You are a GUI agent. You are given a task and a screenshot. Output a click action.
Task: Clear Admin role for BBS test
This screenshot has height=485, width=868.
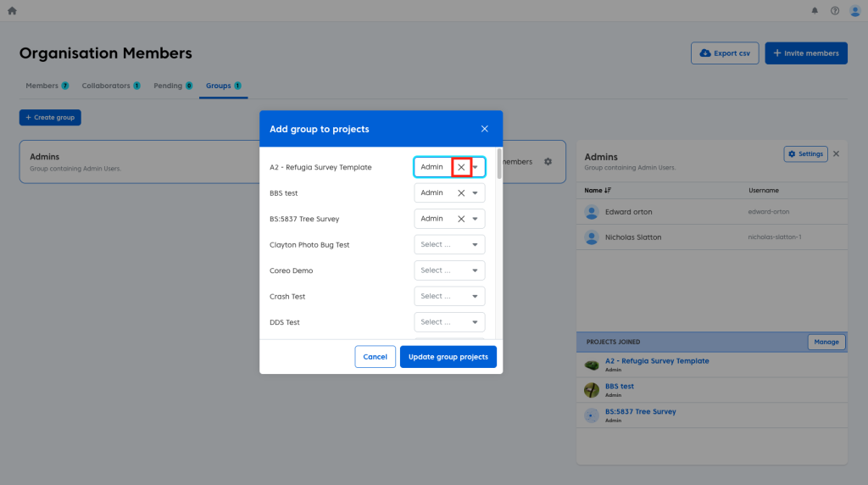tap(461, 193)
